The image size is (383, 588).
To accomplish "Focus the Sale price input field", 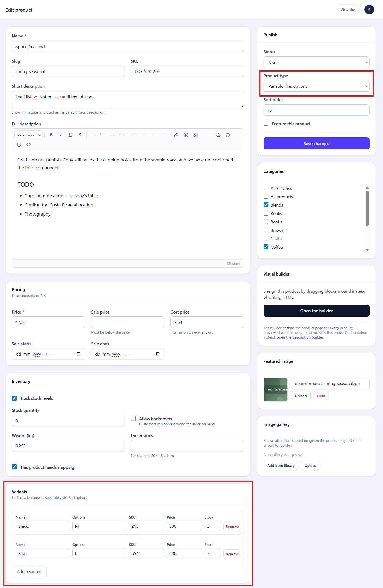I will (128, 322).
